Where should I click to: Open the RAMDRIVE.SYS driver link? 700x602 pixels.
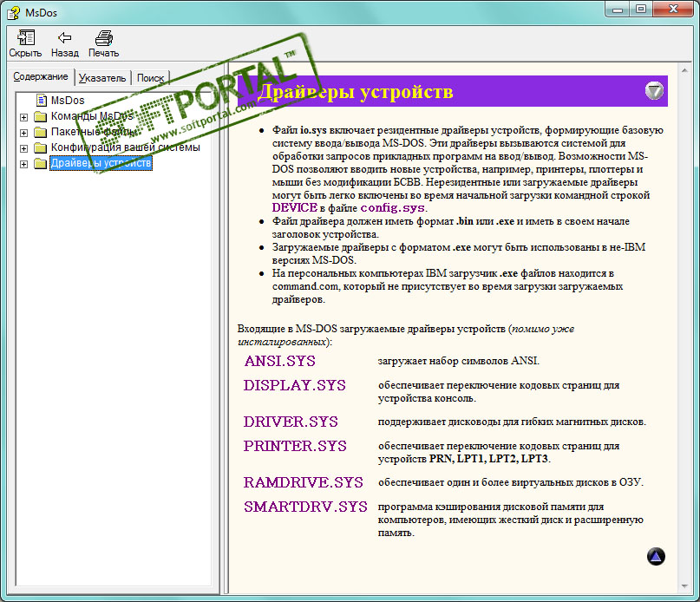click(303, 483)
